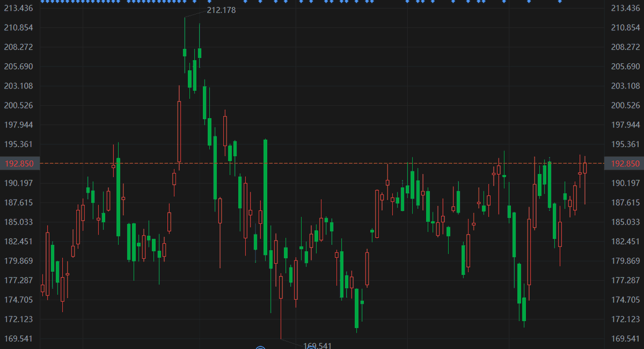Image resolution: width=644 pixels, height=349 pixels.
Task: Click 177.287 on the left price axis
Action: (19, 280)
